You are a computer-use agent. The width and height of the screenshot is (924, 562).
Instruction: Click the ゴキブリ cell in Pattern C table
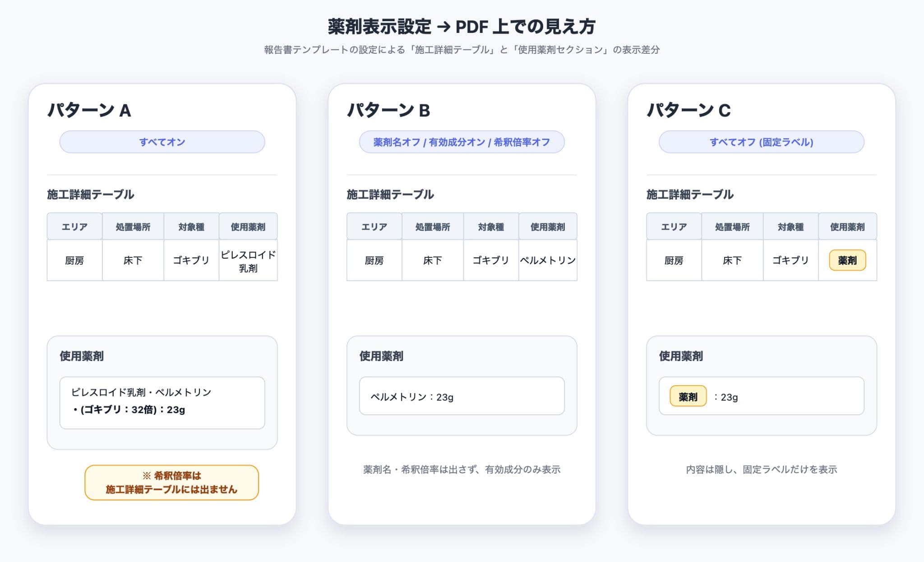click(790, 260)
